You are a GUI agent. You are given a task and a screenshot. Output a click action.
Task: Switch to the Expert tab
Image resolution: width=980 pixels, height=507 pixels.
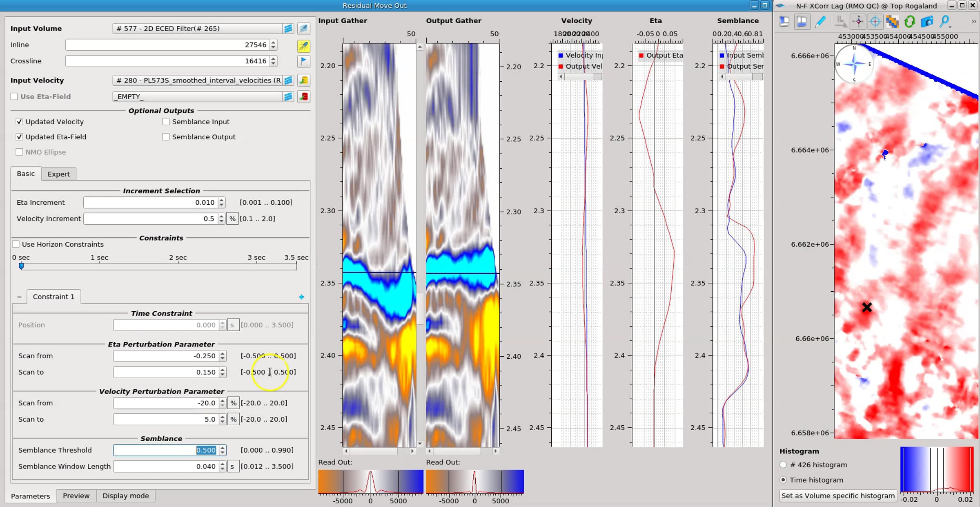click(x=59, y=174)
